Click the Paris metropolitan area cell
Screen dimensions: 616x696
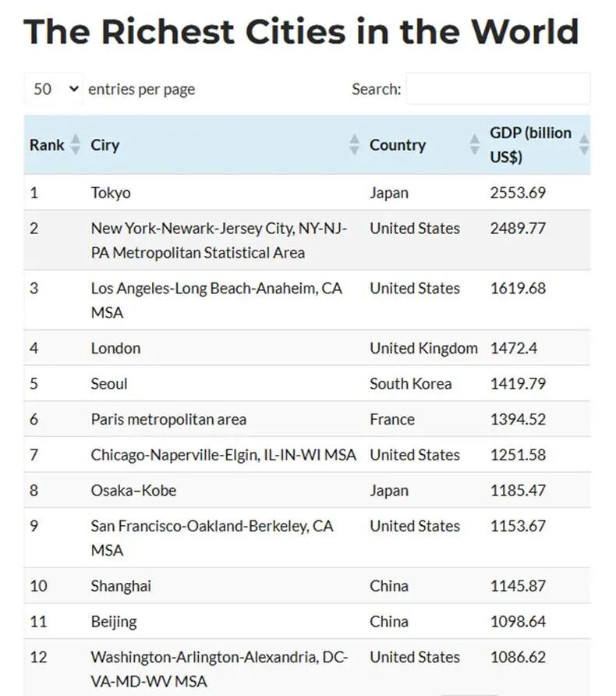pos(168,420)
